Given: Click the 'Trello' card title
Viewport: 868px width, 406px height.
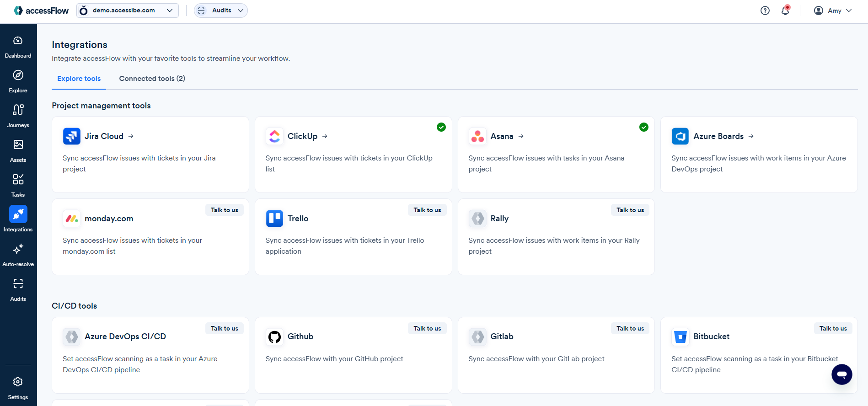Looking at the screenshot, I should [298, 219].
